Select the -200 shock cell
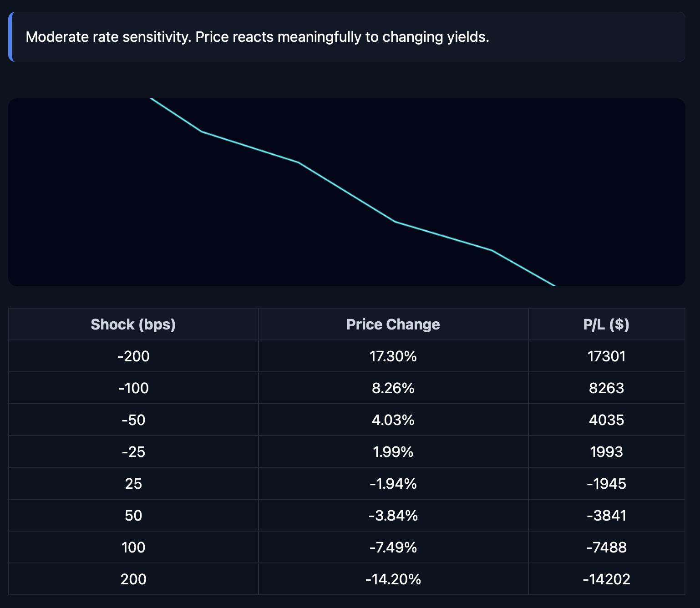The height and width of the screenshot is (608, 700). tap(133, 356)
